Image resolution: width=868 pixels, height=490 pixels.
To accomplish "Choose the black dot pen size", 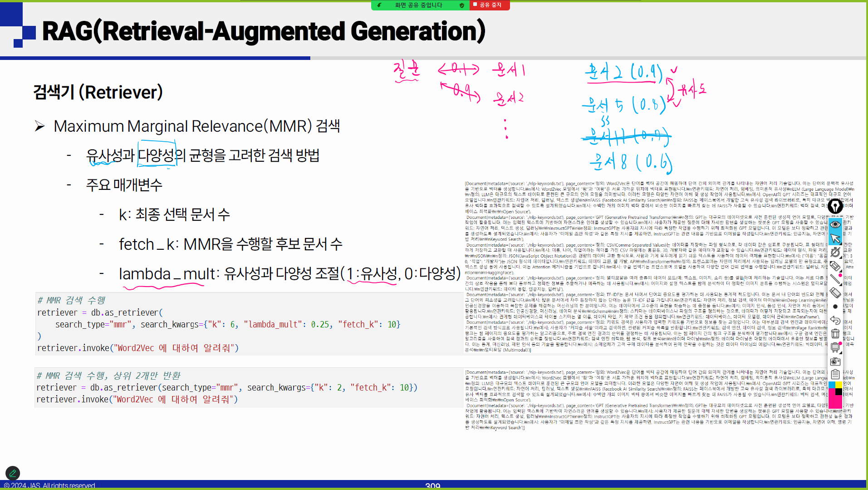I will point(835,307).
